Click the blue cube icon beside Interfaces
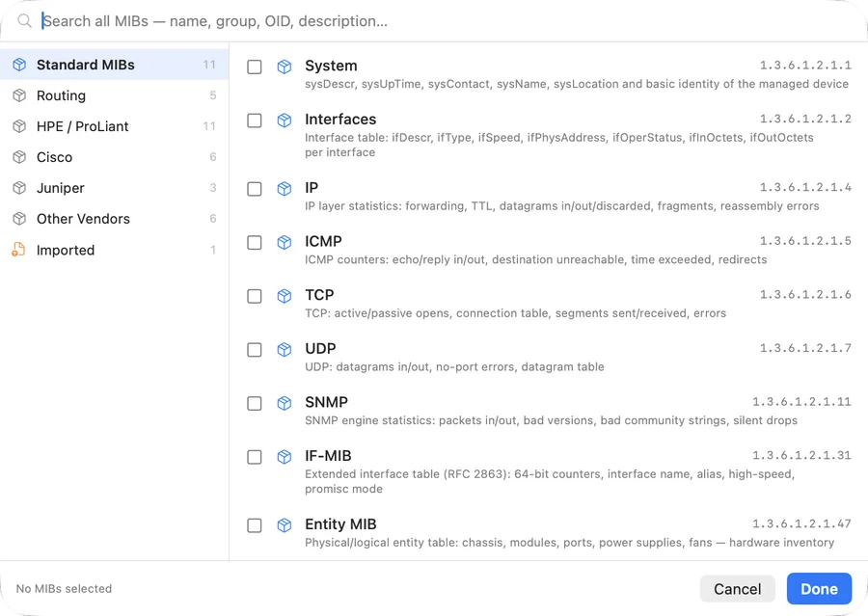868x616 pixels. (285, 121)
